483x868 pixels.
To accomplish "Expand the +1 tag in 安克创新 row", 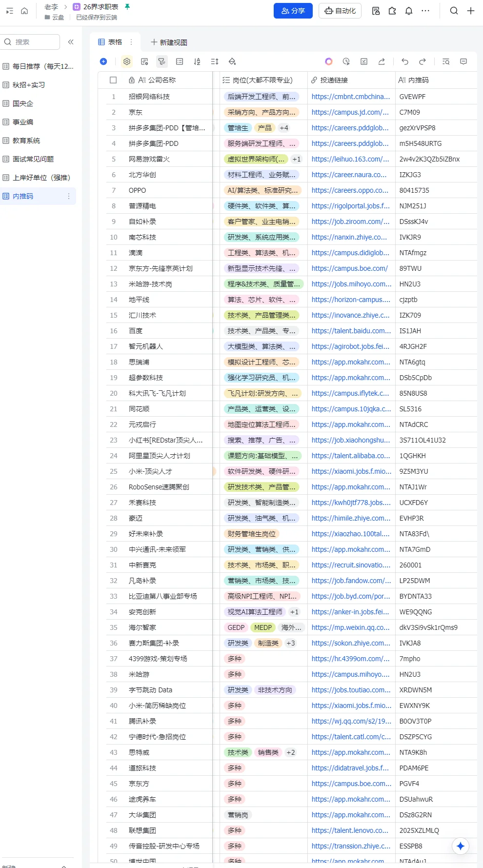I will coord(294,612).
